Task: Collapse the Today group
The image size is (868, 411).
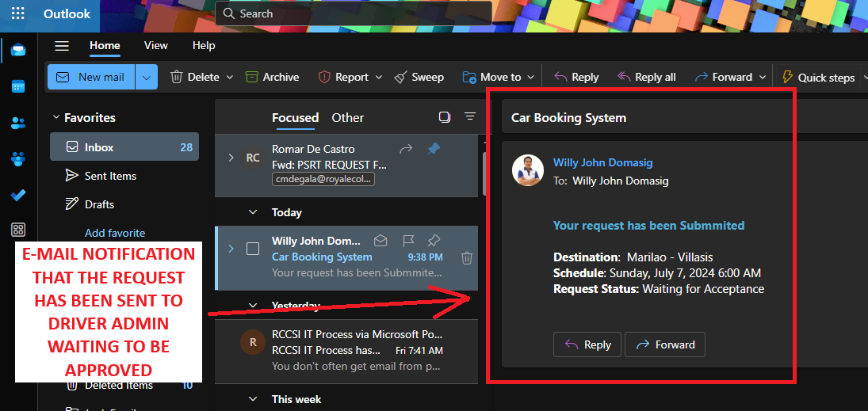Action: 253,212
